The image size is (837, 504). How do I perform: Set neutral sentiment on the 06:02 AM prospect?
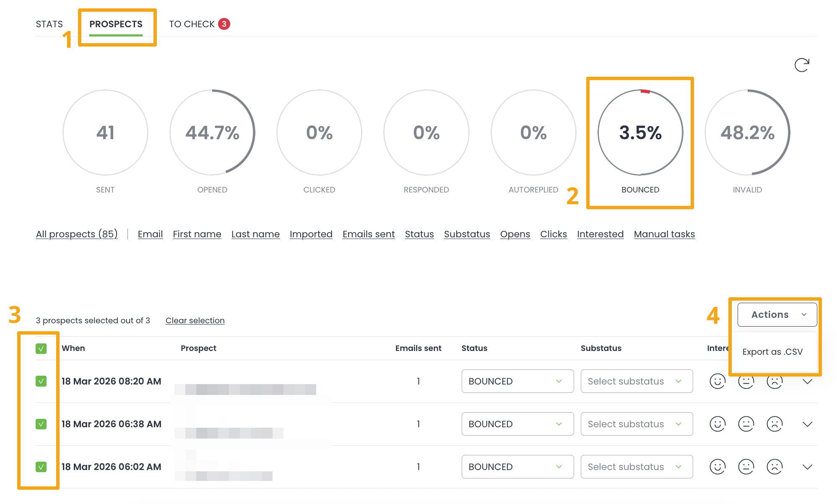click(x=746, y=467)
